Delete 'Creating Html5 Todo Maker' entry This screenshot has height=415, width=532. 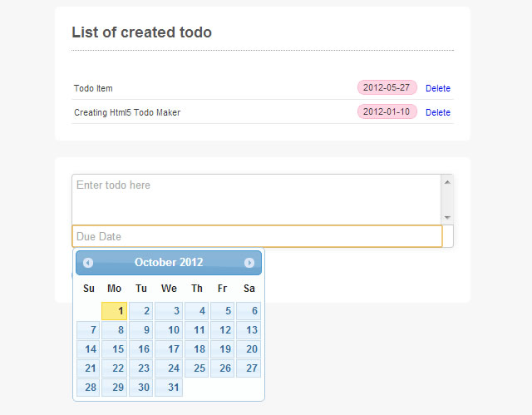pos(437,112)
